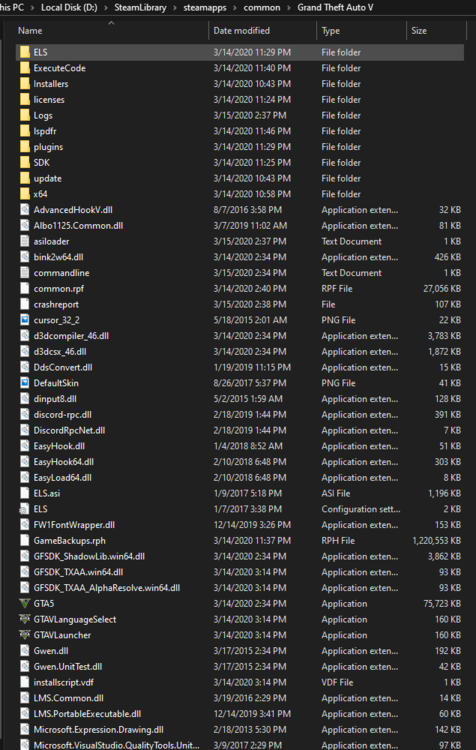
Task: Expand the chevron after Local Disk (D:)
Action: point(106,8)
